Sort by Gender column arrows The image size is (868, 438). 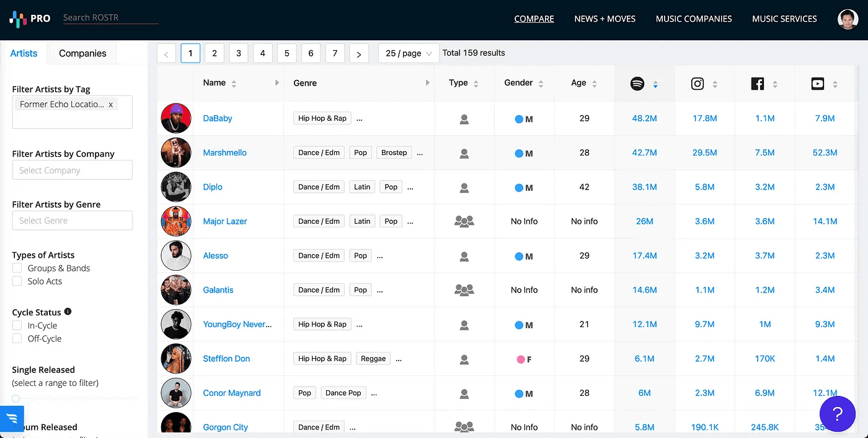pos(541,84)
